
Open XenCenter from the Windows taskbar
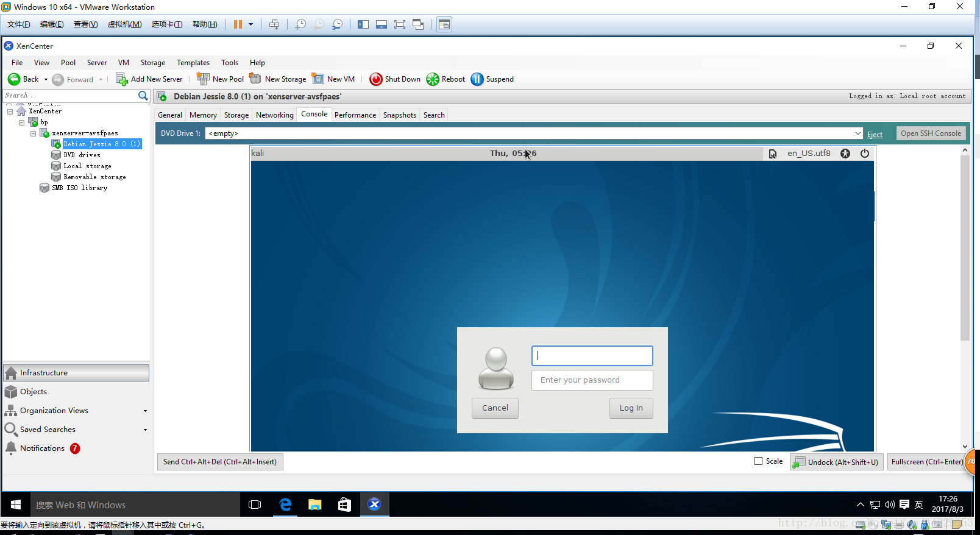tap(374, 505)
